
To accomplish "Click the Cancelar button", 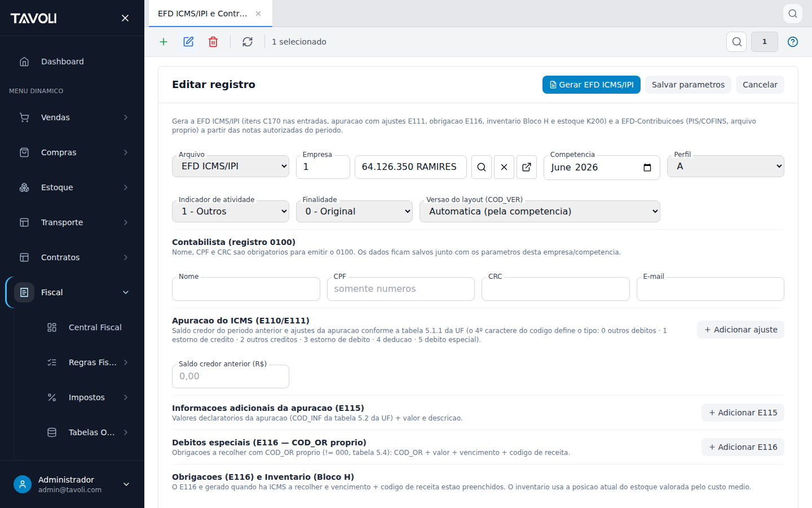I will coord(760,85).
